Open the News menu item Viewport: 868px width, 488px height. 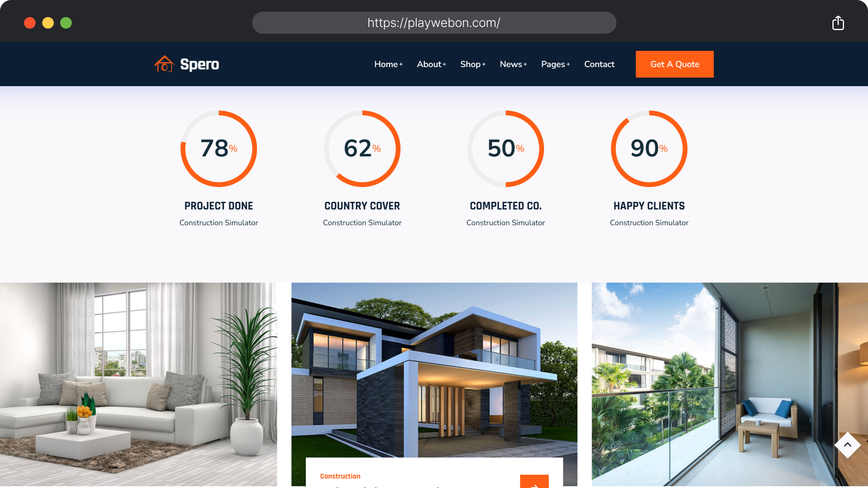513,64
